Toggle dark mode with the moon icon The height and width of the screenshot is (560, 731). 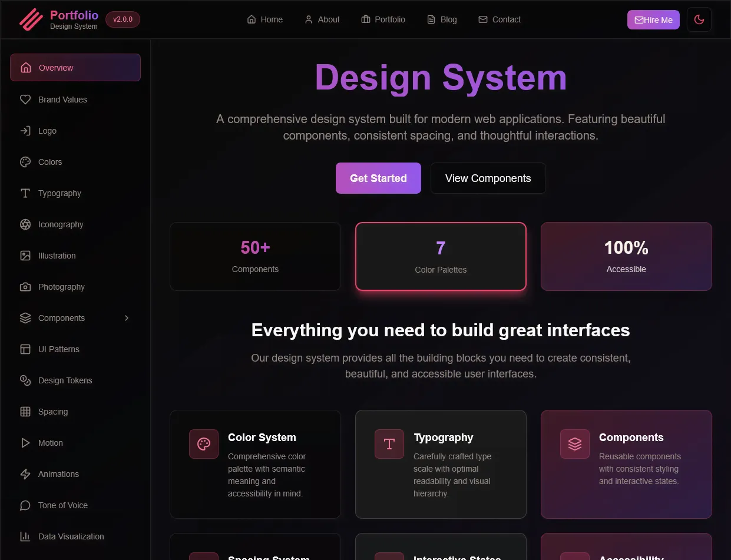click(x=699, y=19)
